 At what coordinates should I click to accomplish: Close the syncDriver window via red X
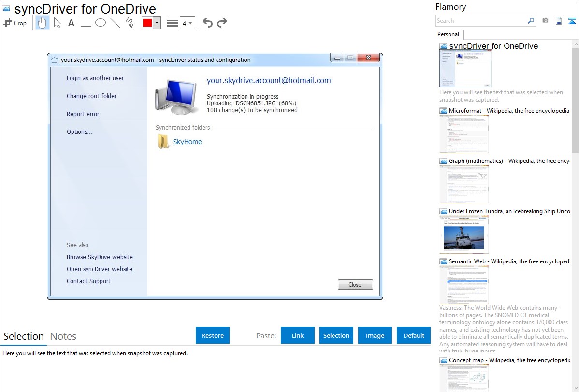coord(368,58)
